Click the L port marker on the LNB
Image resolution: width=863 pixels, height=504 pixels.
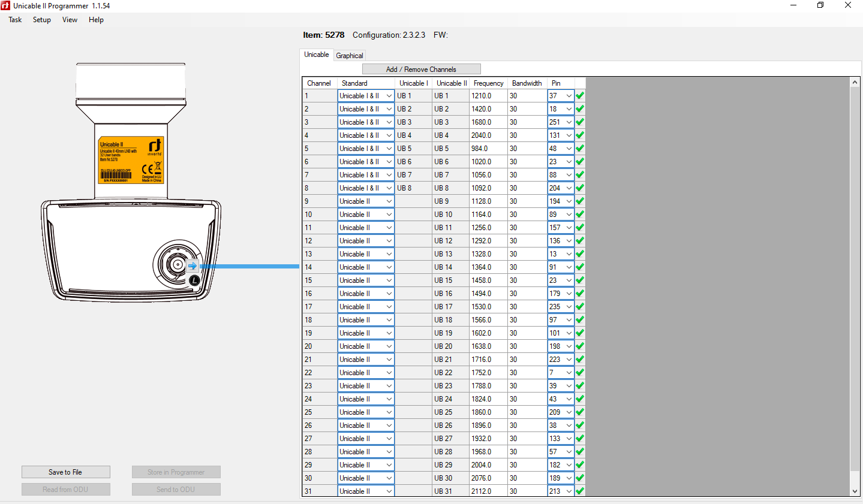194,280
